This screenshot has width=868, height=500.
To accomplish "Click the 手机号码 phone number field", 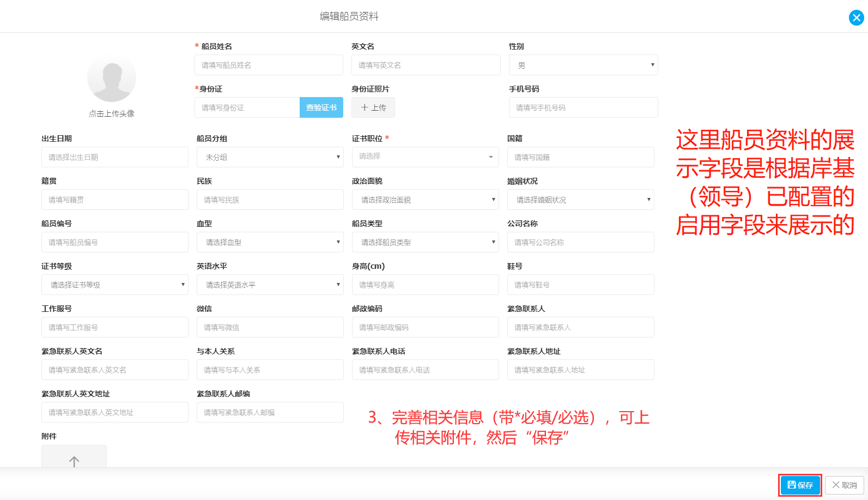I will click(584, 107).
